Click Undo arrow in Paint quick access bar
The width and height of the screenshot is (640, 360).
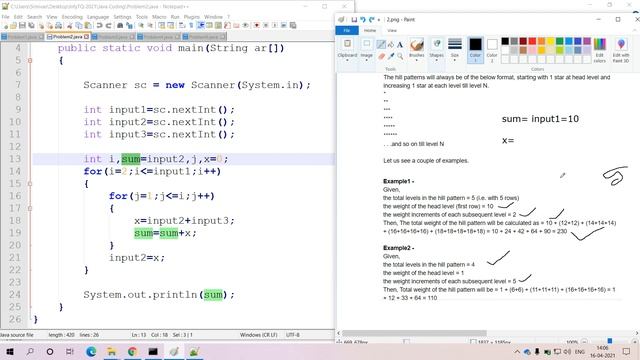point(362,20)
